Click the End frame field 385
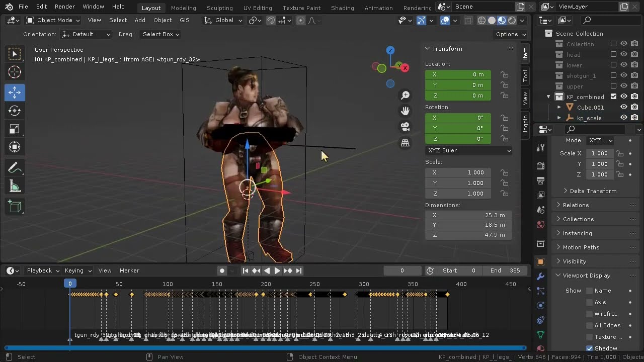Image resolution: width=644 pixels, height=362 pixels. point(505,270)
